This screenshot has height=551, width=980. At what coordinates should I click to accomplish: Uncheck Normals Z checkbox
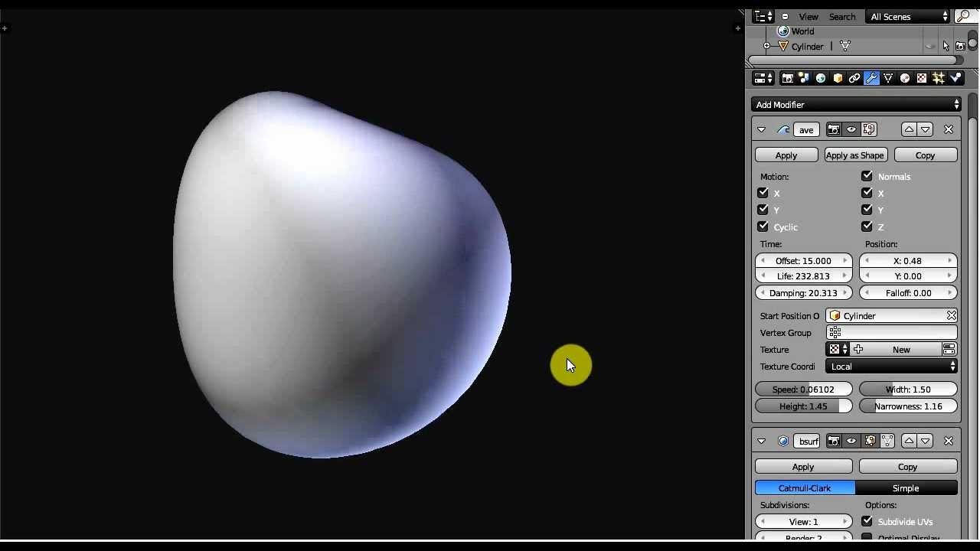(x=867, y=227)
